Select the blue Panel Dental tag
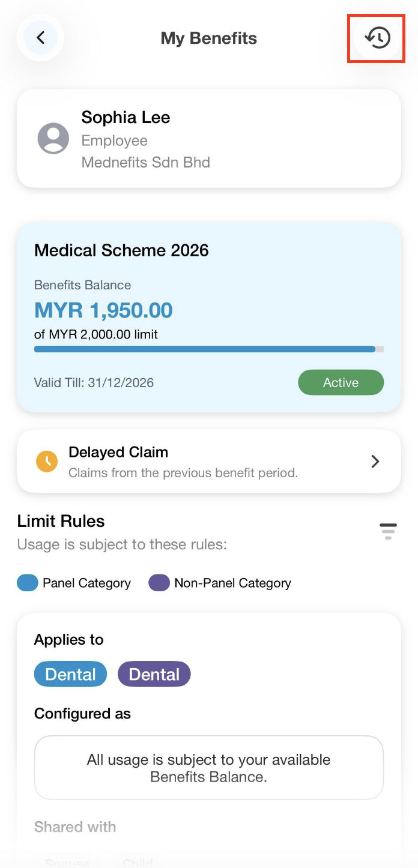418x868 pixels. pos(70,674)
